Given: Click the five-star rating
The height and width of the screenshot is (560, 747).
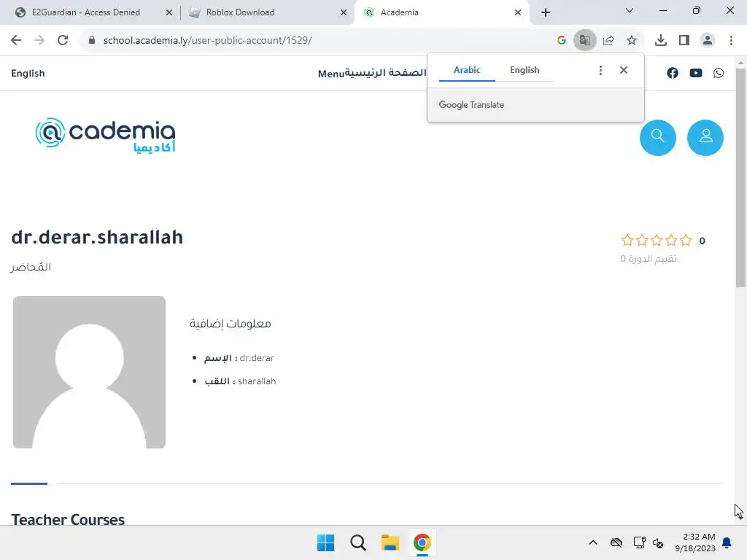Looking at the screenshot, I should 656,240.
